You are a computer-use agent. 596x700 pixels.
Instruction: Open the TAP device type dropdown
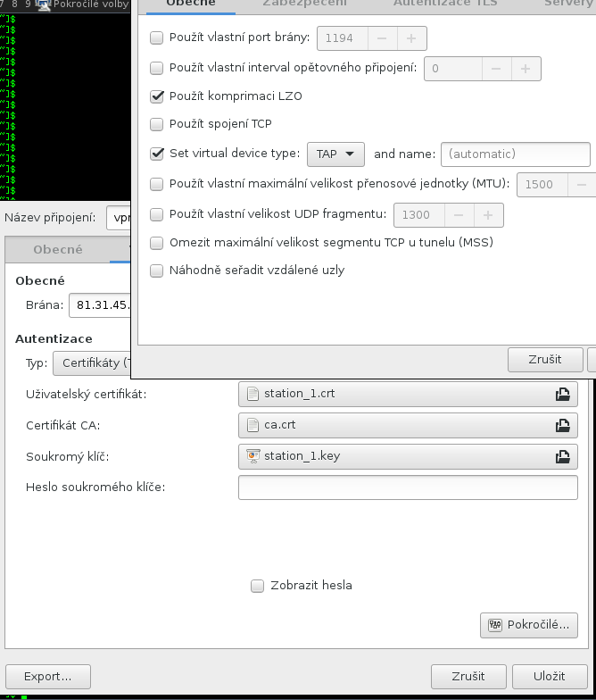tap(335, 154)
